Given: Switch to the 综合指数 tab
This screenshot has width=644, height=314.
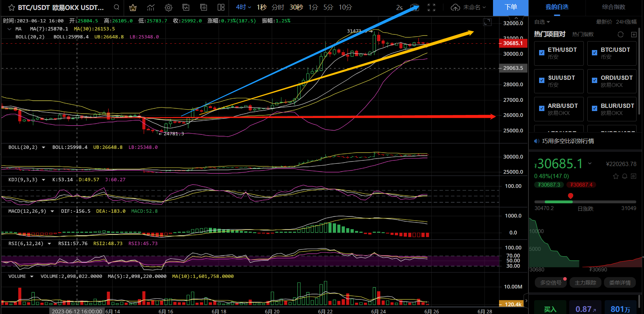Looking at the screenshot, I should coord(614,7).
